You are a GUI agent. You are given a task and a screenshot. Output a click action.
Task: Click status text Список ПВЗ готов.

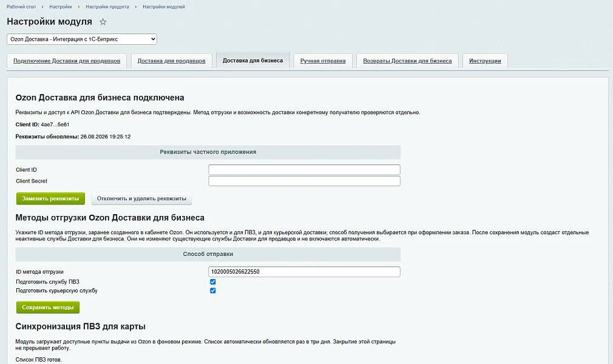coord(39,359)
